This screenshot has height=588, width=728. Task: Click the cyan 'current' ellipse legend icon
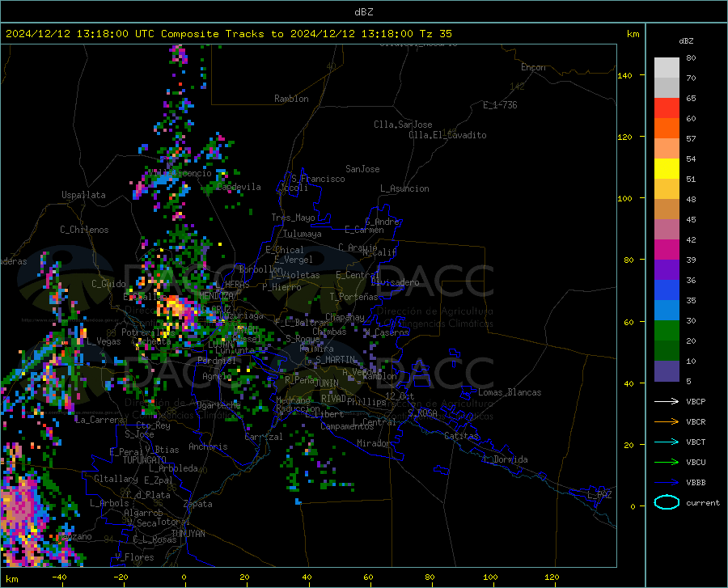[x=667, y=502]
